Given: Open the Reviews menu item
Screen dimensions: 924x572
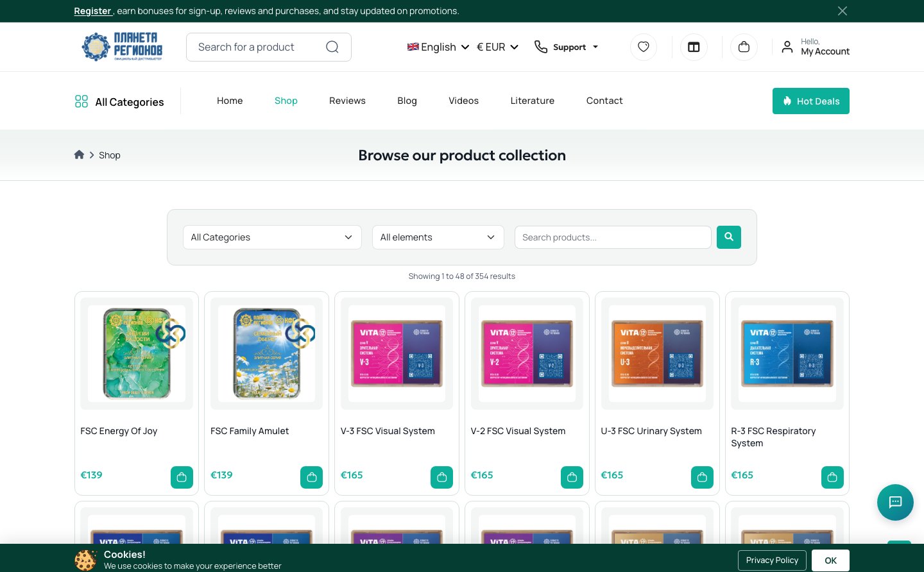Looking at the screenshot, I should [x=347, y=101].
